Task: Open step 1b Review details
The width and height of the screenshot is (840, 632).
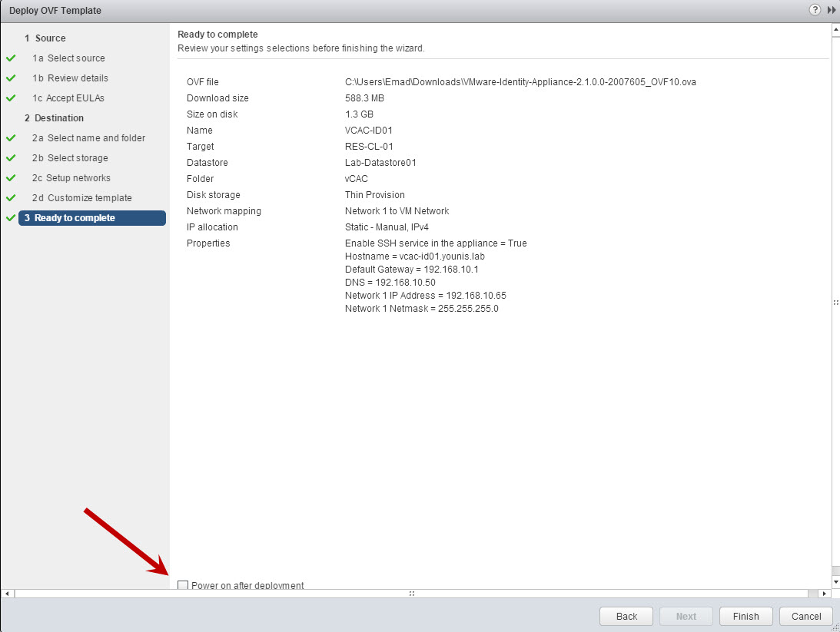Action: click(78, 78)
